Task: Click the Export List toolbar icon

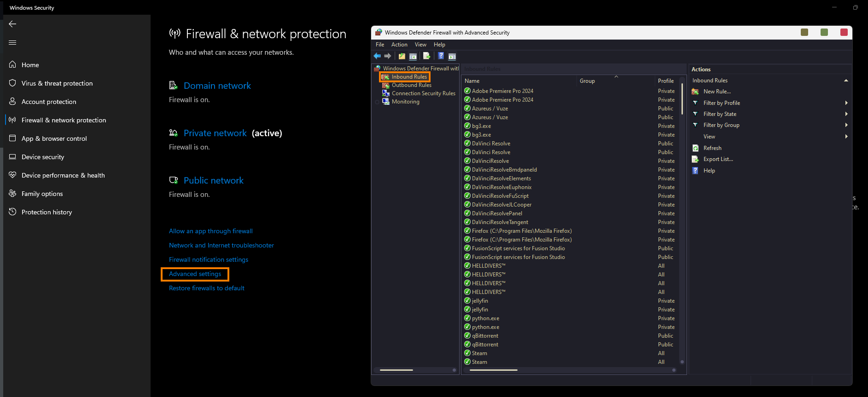Action: [427, 56]
